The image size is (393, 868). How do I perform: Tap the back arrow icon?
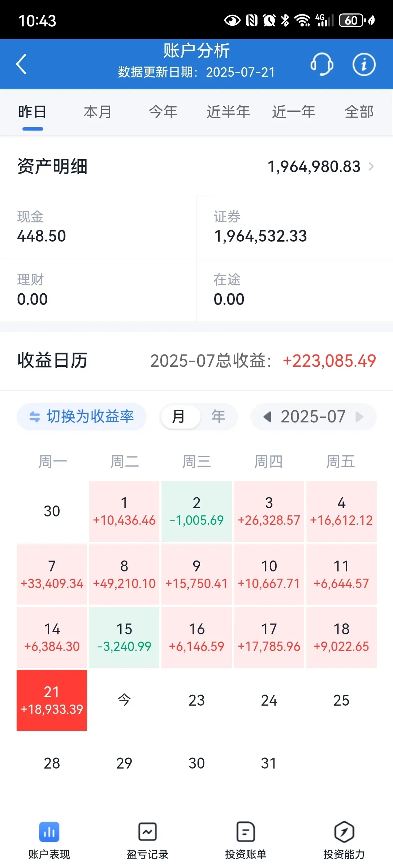click(22, 64)
